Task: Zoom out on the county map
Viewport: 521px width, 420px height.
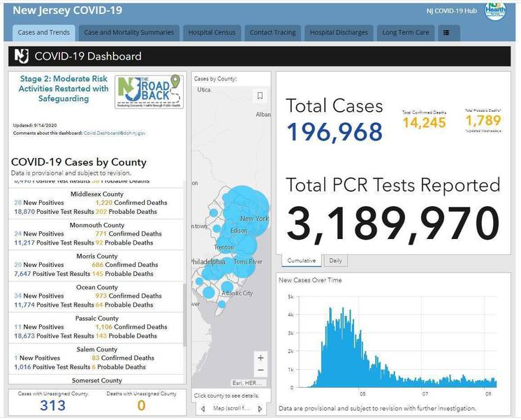Action: 260,370
